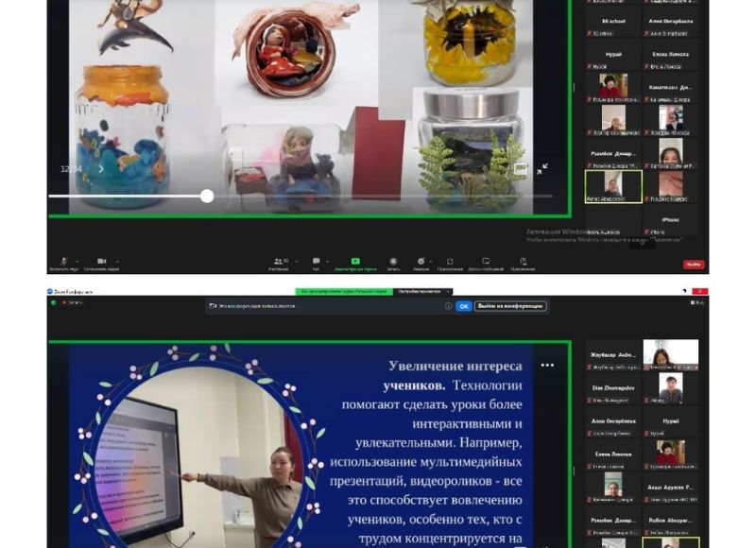Toggle fullscreen on the shared presentation
This screenshot has height=548, width=756.
coord(542,169)
